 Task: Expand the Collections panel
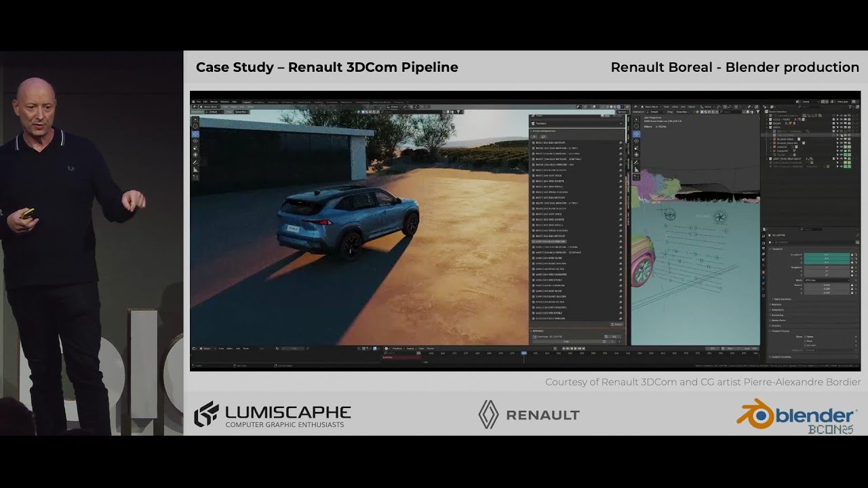770,310
